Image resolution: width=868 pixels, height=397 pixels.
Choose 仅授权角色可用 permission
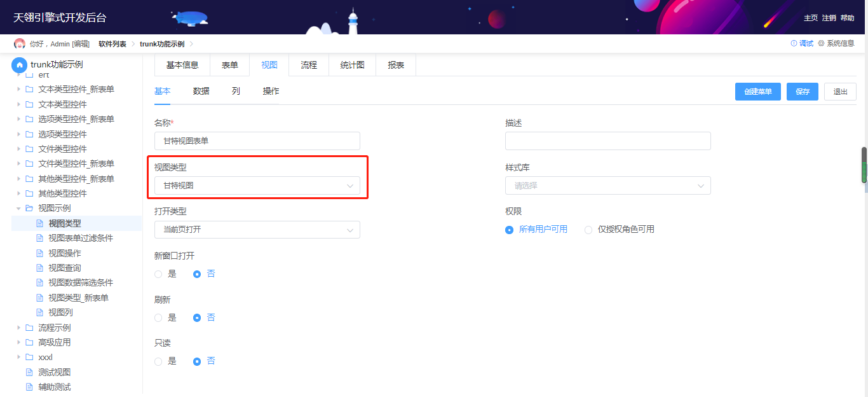588,230
